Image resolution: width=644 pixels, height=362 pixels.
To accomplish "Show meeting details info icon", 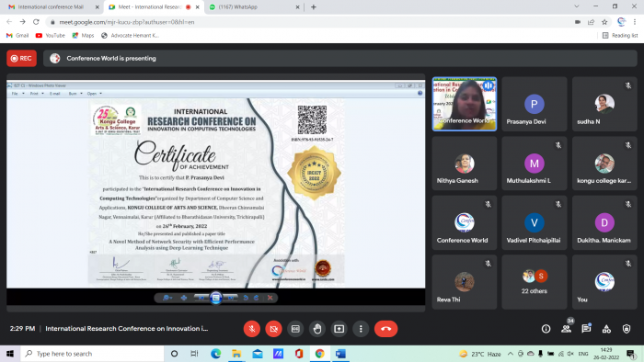I will [546, 329].
